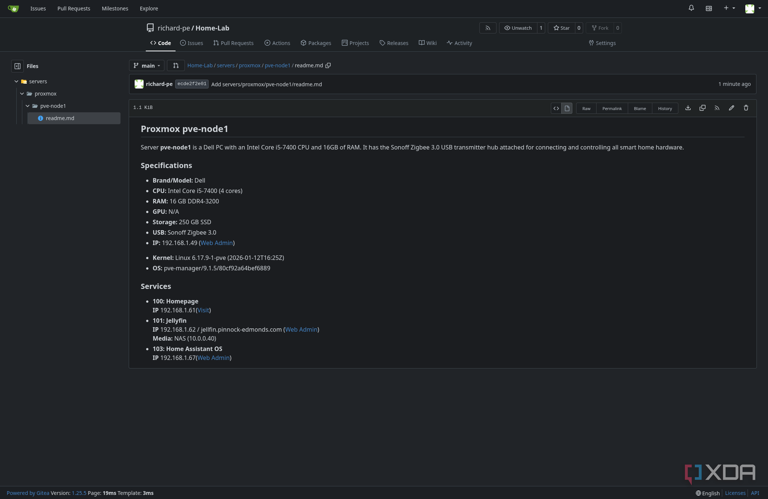Go to Home-Lab breadcrumb link
This screenshot has width=768, height=499.
pyautogui.click(x=200, y=66)
